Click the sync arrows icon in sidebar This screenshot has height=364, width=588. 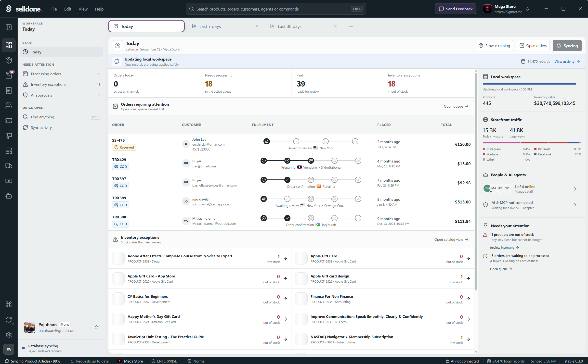tap(9, 320)
